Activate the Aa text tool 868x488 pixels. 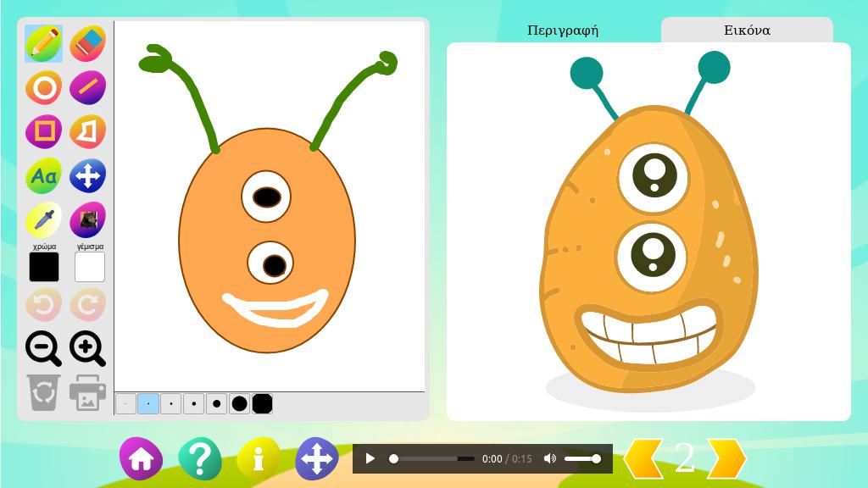(x=43, y=176)
